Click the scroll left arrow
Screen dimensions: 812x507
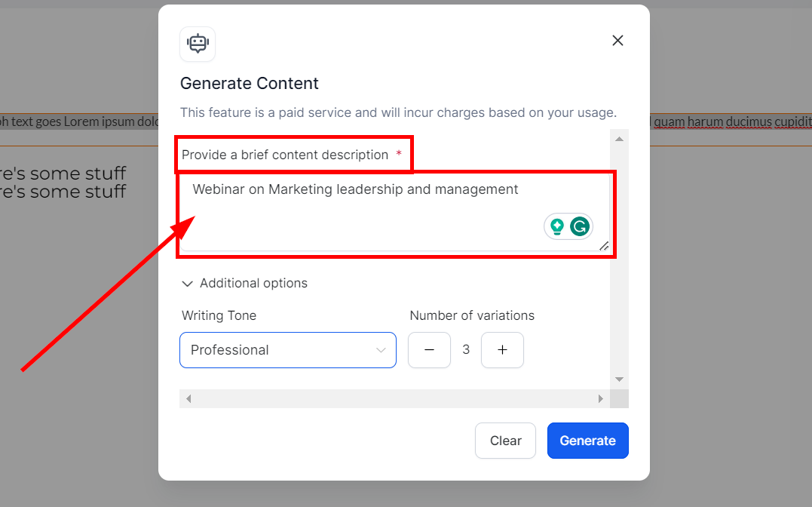(x=188, y=398)
